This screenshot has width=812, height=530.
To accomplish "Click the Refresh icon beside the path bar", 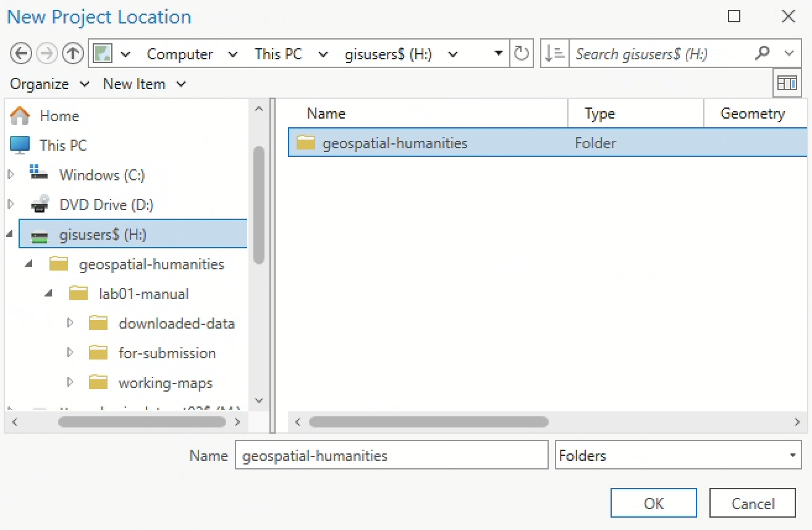I will pyautogui.click(x=522, y=54).
